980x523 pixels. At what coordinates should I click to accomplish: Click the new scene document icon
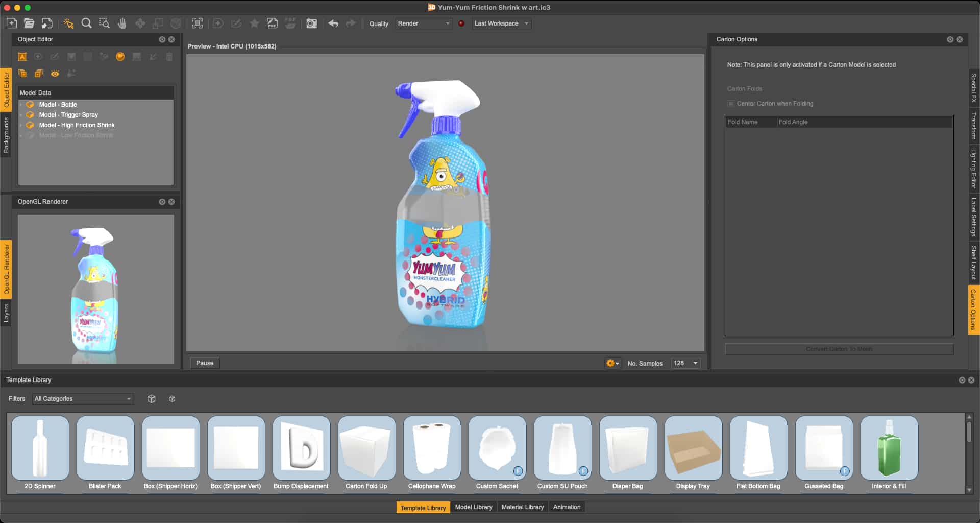click(x=12, y=23)
